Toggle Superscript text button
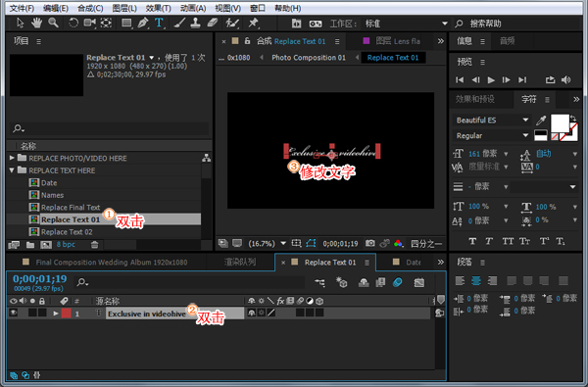Screen dimensions: 588x387 [x=544, y=241]
